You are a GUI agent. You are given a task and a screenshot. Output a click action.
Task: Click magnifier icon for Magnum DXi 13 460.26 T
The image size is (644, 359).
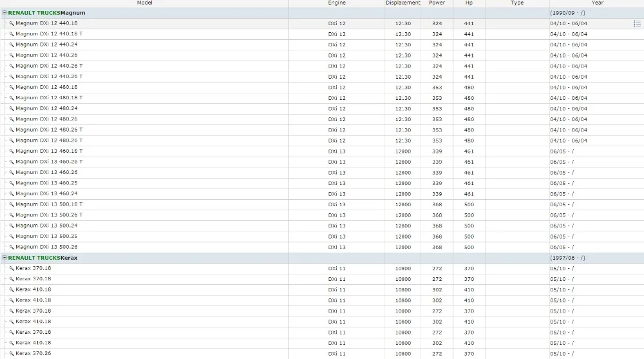tap(12, 162)
